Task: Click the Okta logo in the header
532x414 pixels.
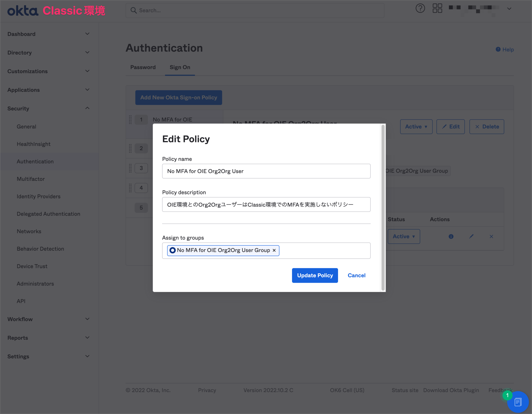Action: click(22, 11)
